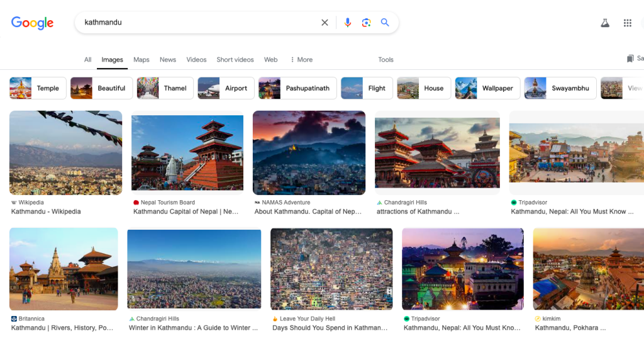The height and width of the screenshot is (338, 644).
Task: Click Kathmandu - Wikipedia title link
Action: [x=46, y=211]
